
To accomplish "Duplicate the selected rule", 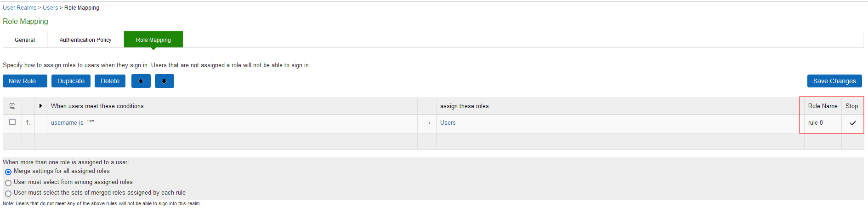I will point(71,81).
